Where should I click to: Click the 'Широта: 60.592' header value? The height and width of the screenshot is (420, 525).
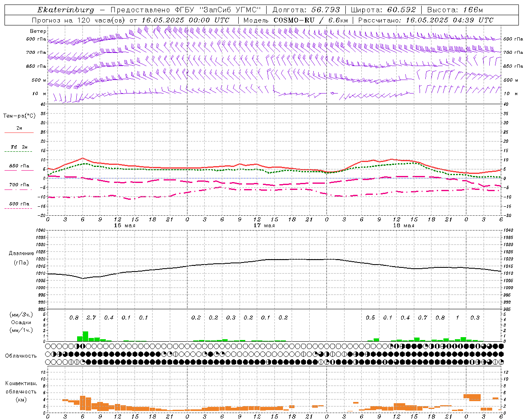pos(383,10)
